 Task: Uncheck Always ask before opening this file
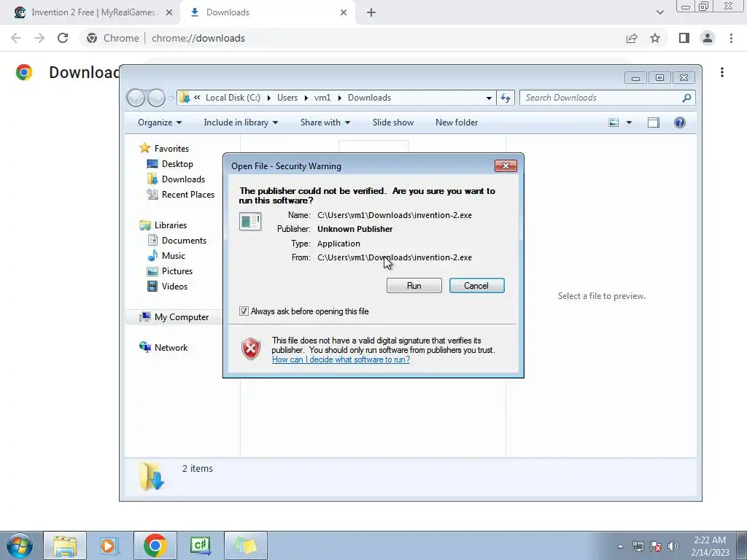[244, 311]
